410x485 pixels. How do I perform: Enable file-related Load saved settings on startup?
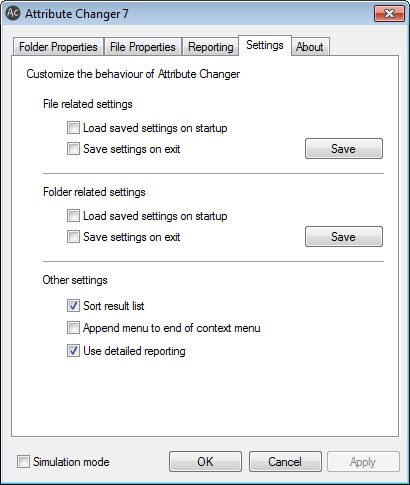coord(73,128)
